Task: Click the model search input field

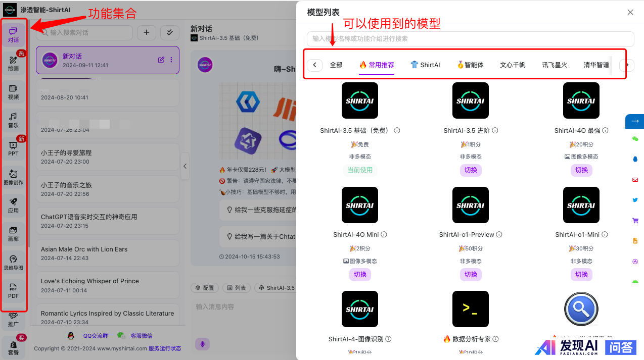Action: pos(470,39)
